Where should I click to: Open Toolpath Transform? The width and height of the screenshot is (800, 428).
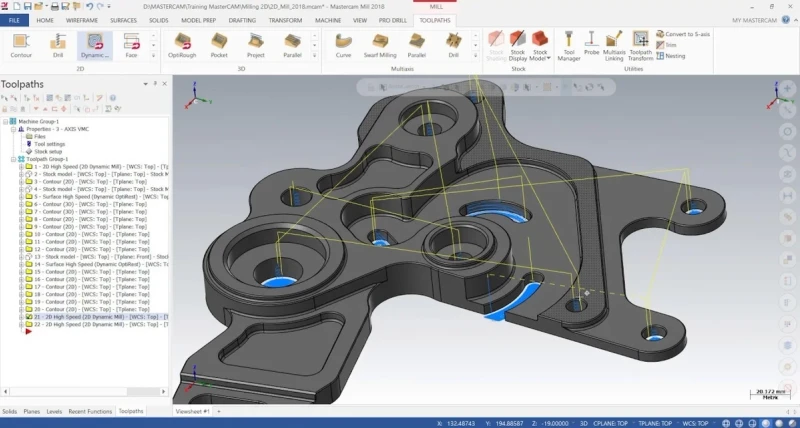click(x=640, y=46)
